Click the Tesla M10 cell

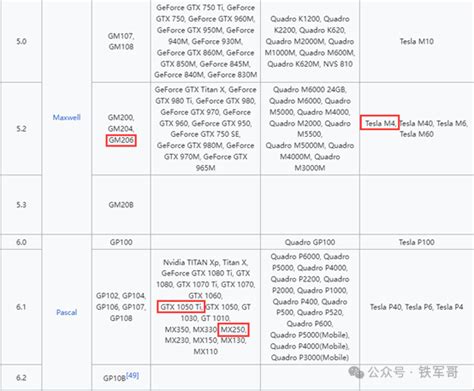click(417, 41)
